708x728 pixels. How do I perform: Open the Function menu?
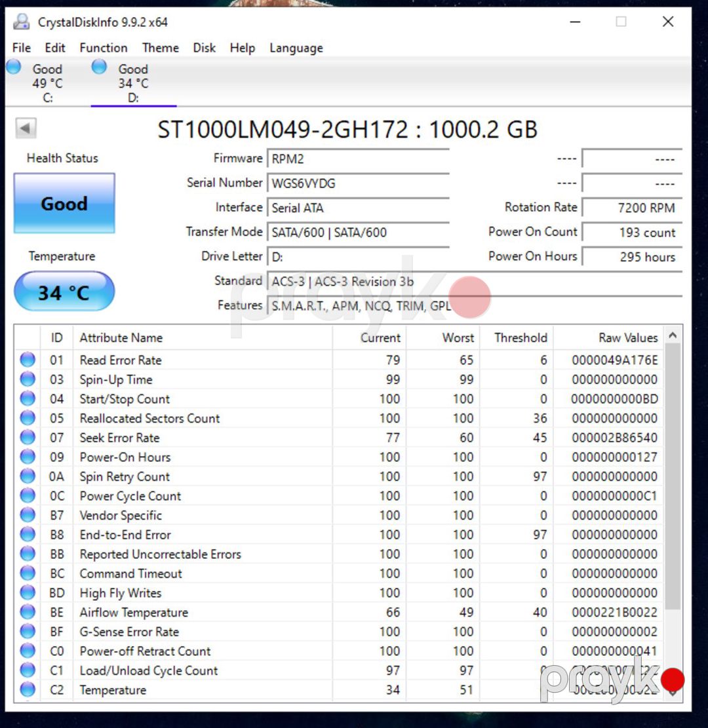[x=104, y=48]
